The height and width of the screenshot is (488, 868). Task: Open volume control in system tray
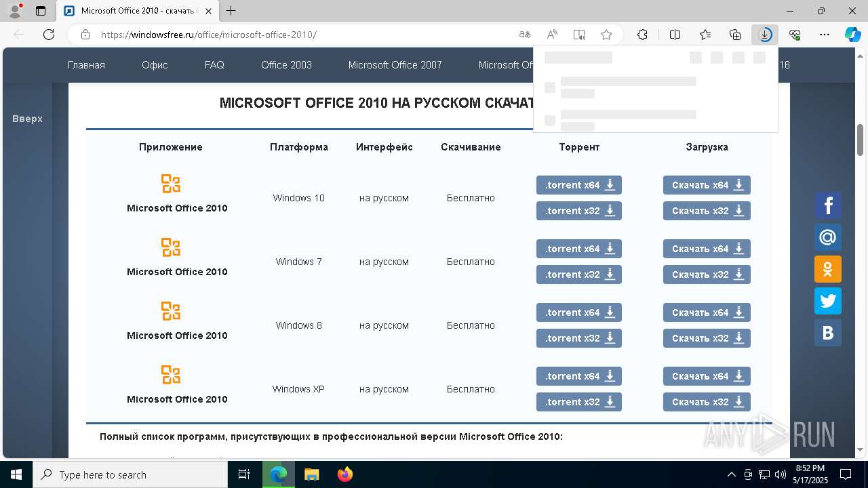781,474
